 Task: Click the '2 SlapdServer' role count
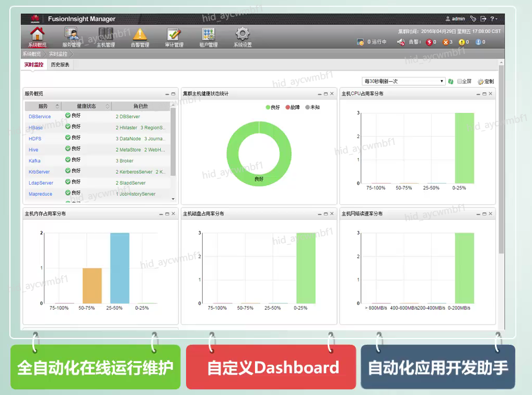pos(131,183)
